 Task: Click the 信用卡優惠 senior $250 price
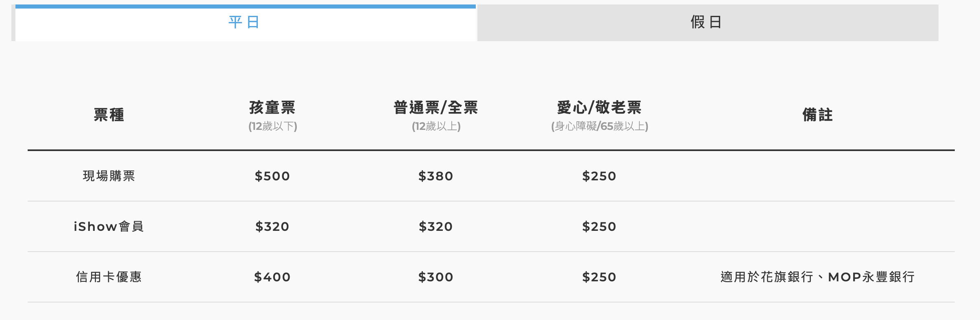[x=599, y=277]
